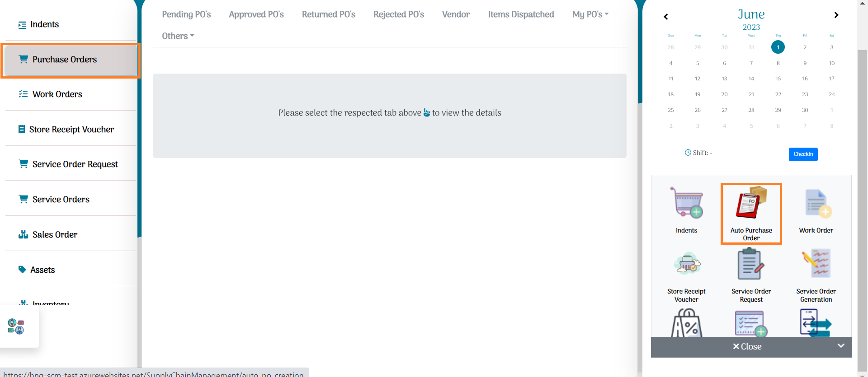Open Assets in the sidebar

(x=71, y=270)
